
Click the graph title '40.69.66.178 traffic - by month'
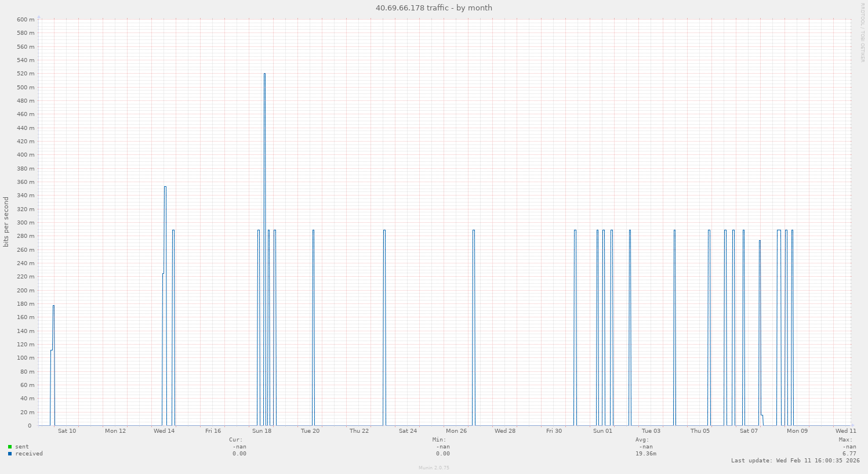coord(434,8)
